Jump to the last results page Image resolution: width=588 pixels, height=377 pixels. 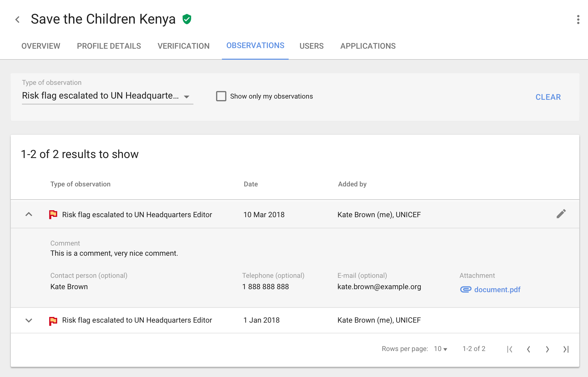[x=566, y=349]
